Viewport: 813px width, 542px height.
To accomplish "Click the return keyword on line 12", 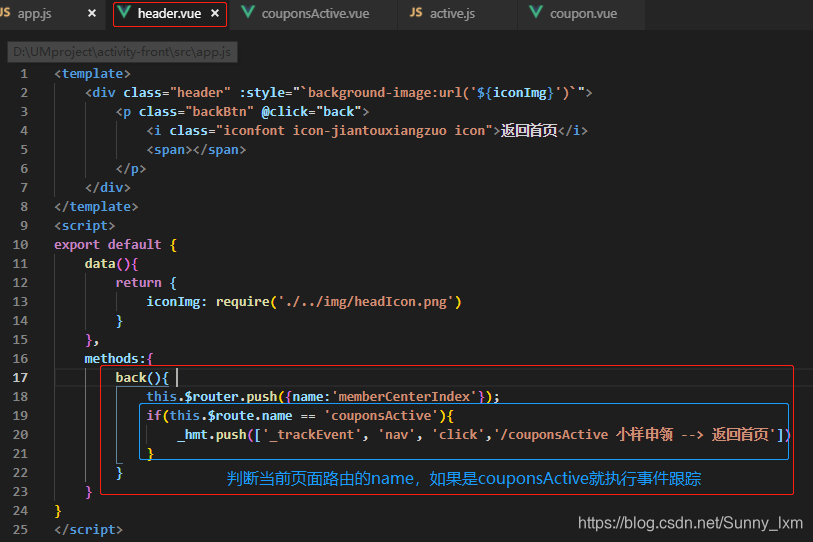I will pos(138,283).
